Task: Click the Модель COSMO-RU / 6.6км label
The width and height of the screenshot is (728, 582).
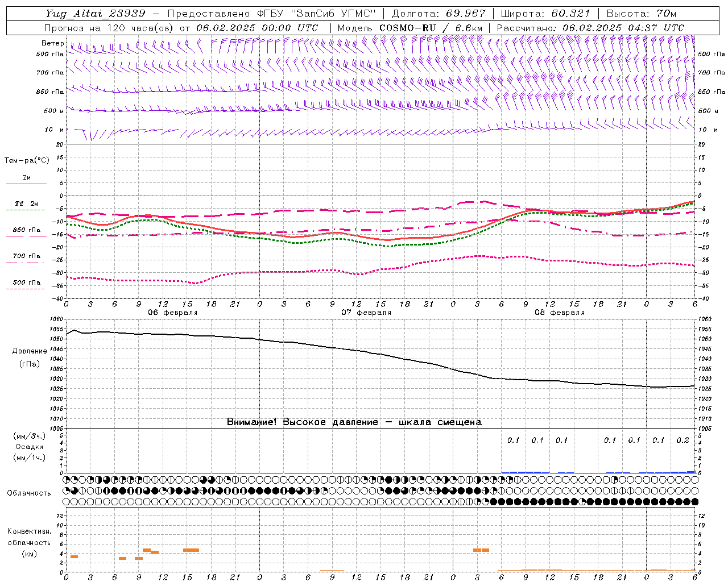Action: tap(410, 28)
